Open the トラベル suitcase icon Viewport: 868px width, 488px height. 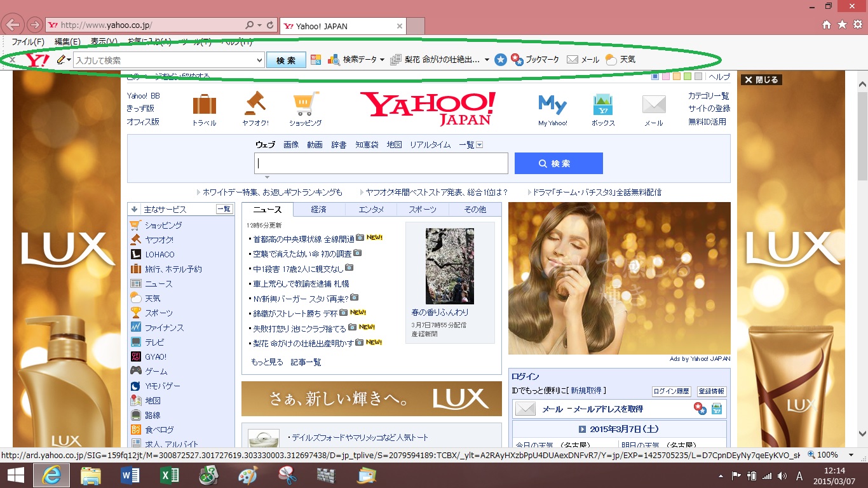(x=205, y=104)
